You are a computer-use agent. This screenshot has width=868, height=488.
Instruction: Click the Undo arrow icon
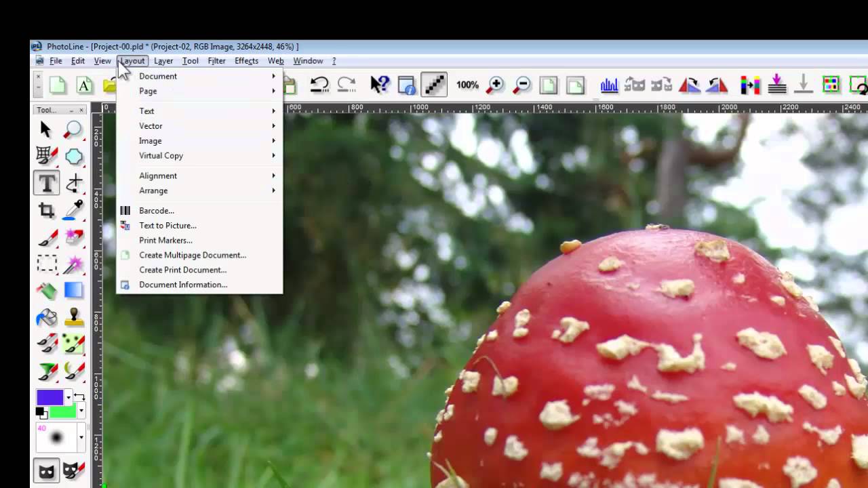pos(319,85)
